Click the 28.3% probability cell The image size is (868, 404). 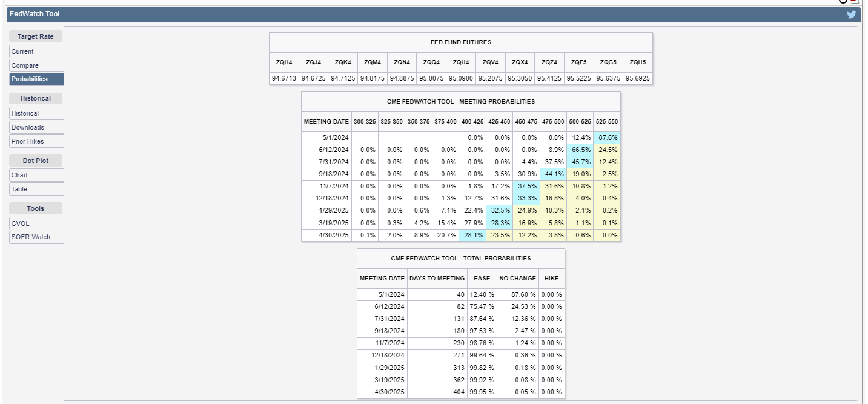click(x=499, y=222)
